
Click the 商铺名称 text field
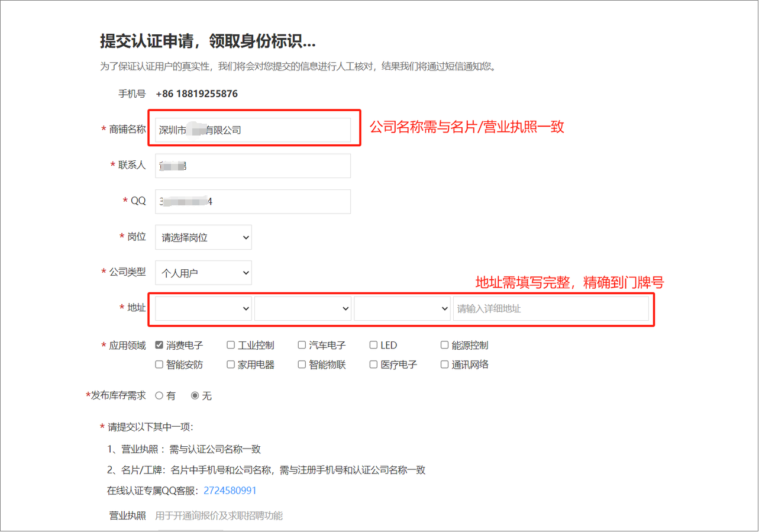[253, 130]
